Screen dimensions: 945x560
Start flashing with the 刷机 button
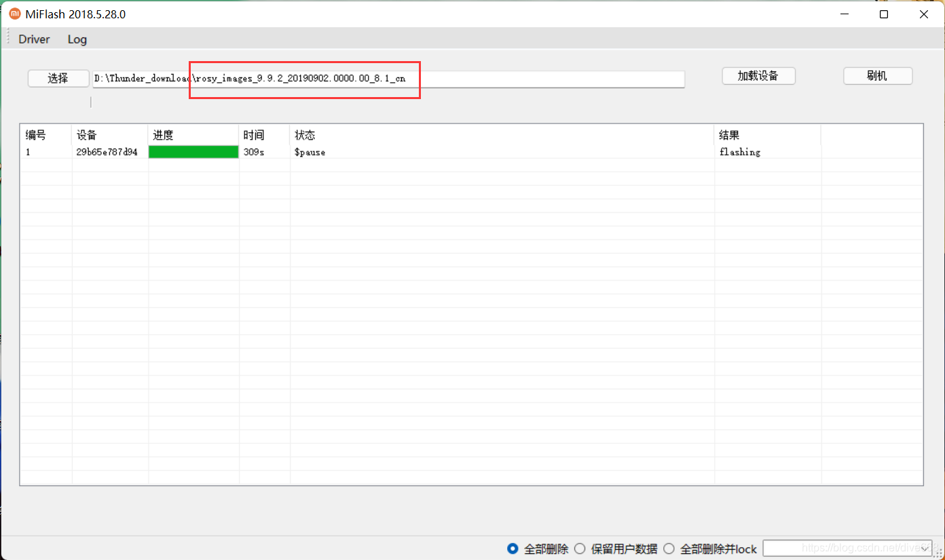878,76
